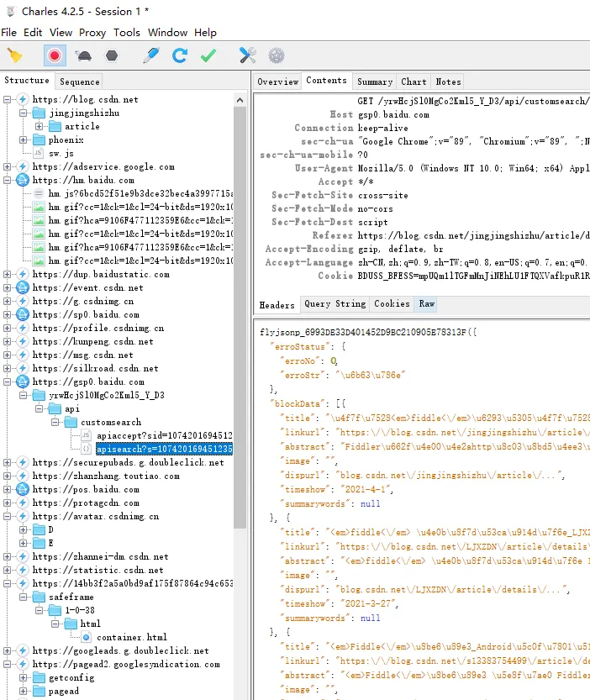The image size is (590, 700).
Task: Collapse the https://hm.baidu.com node
Action: (8, 180)
